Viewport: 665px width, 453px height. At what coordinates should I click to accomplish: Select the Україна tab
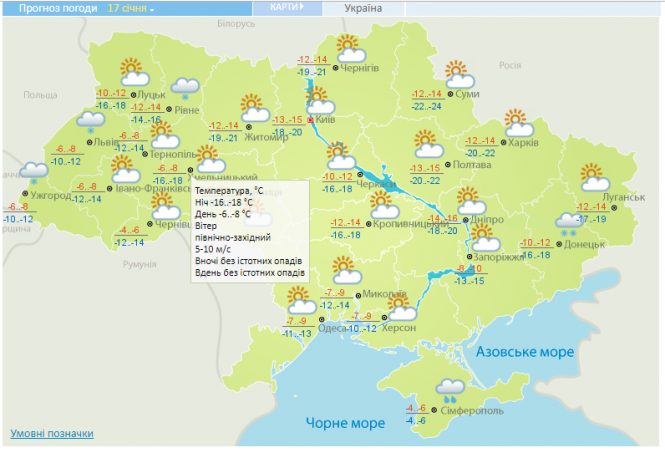[362, 8]
